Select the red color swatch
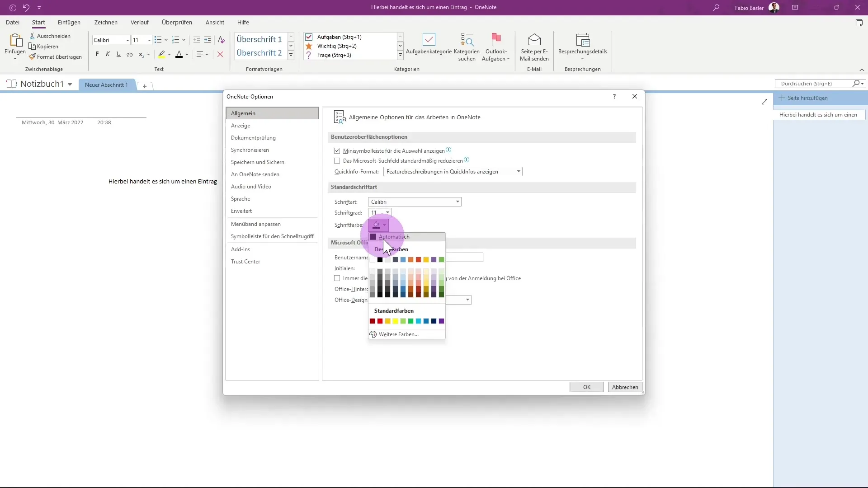868x488 pixels. 380,321
